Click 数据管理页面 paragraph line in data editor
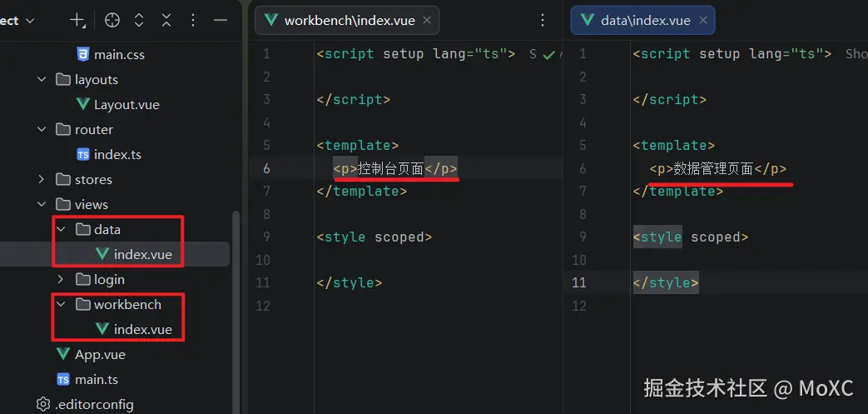This screenshot has height=414, width=868. tap(718, 168)
